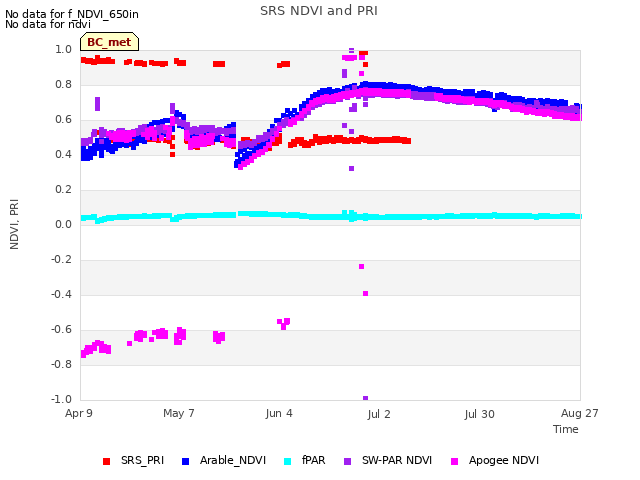Click the -0.4 y-axis tick label
The width and height of the screenshot is (640, 480).
pyautogui.click(x=61, y=294)
